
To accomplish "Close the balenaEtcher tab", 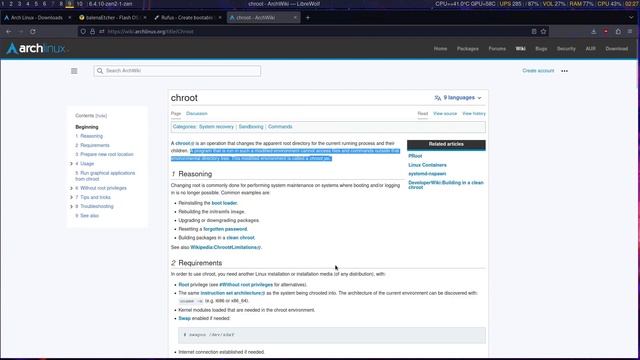I will click(x=145, y=18).
